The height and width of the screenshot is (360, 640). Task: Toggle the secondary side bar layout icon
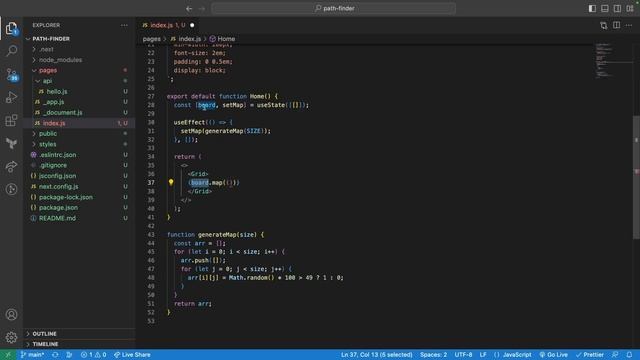(617, 9)
